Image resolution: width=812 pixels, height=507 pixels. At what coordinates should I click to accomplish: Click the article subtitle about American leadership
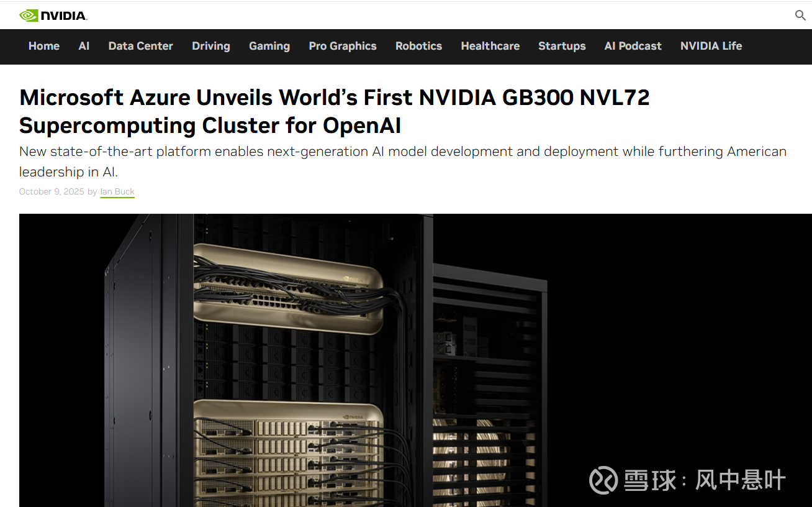(403, 162)
